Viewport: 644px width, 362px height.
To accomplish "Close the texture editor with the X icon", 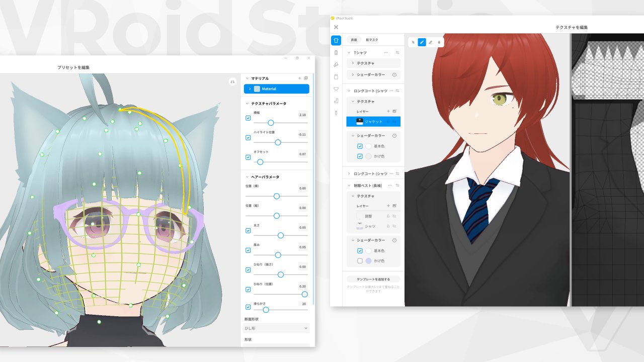I will pos(336,27).
